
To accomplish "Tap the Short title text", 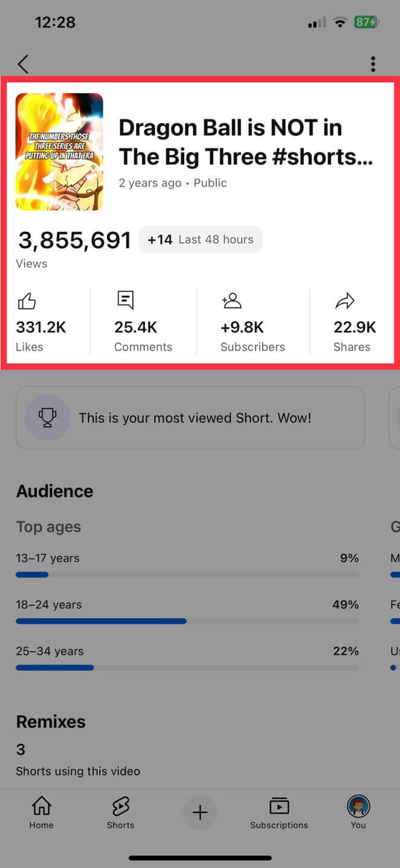I will point(245,142).
